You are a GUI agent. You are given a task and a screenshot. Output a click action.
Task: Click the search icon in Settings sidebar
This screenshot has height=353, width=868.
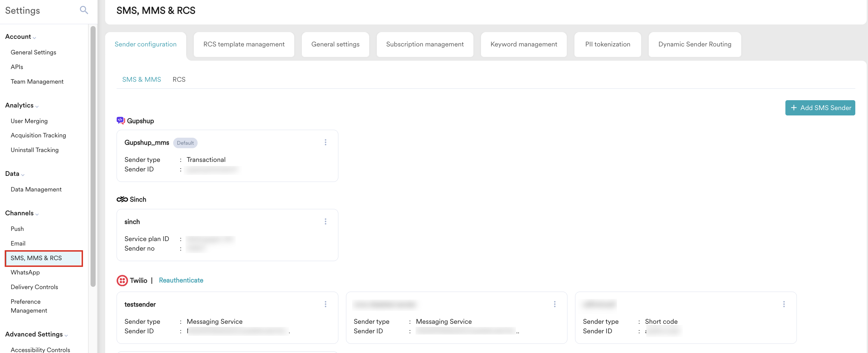pyautogui.click(x=84, y=10)
